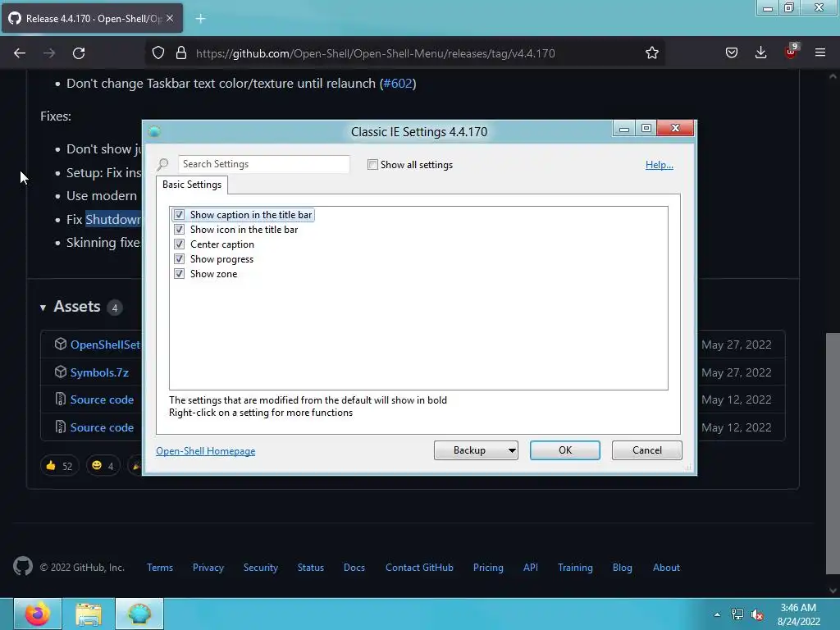This screenshot has height=630, width=840.
Task: Open a new Firefox tab
Action: coord(200,19)
